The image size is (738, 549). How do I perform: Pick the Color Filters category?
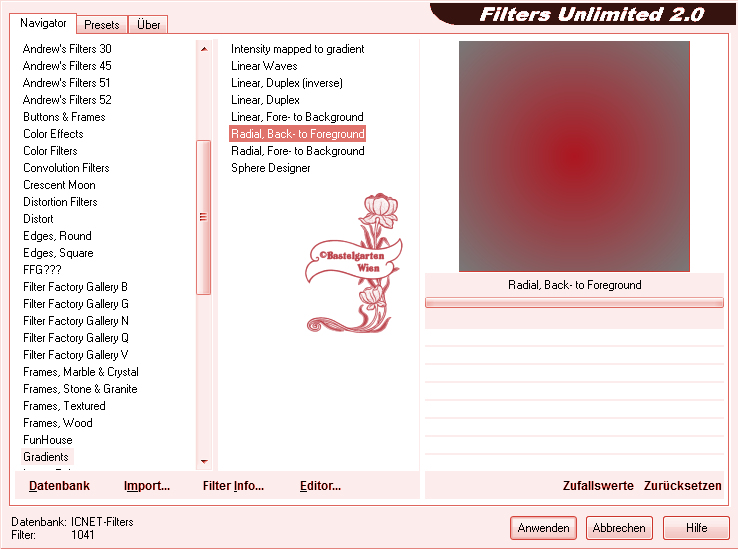(x=50, y=151)
